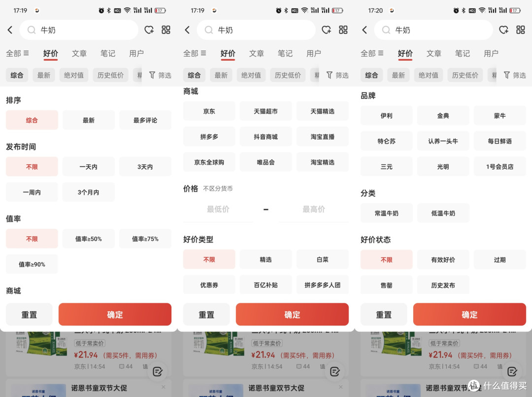532x397 pixels.
Task: Click 确定 on the right screen
Action: tap(469, 315)
